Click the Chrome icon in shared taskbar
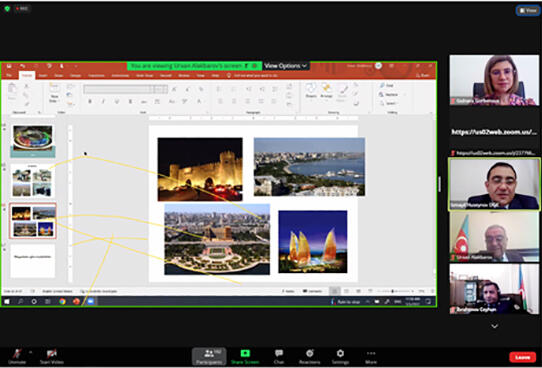The height and width of the screenshot is (368, 542). point(62,301)
